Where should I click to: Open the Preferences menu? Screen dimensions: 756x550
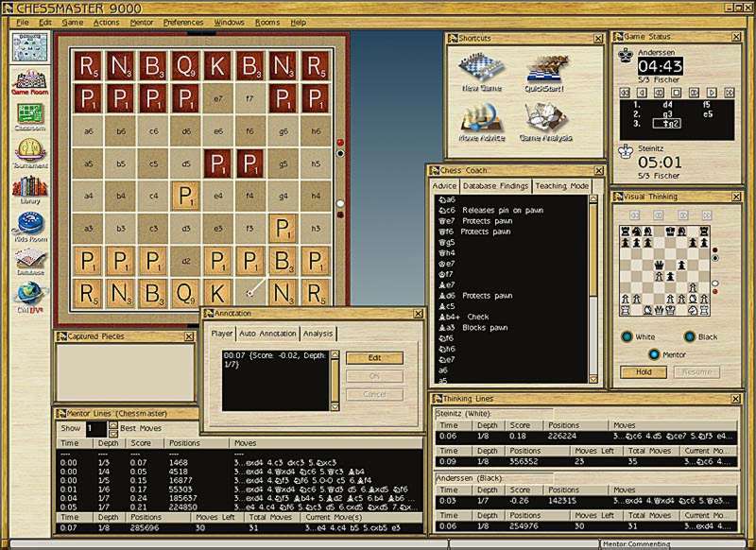click(183, 22)
